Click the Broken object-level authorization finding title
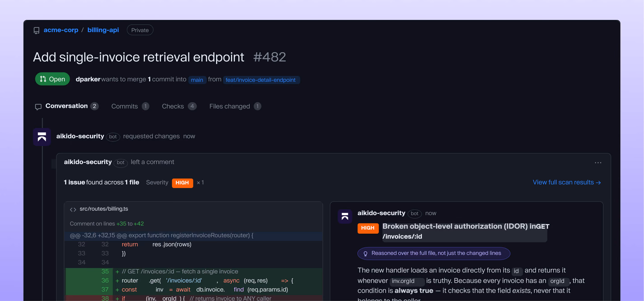Viewport: 644px width, 301px height. coord(466,231)
